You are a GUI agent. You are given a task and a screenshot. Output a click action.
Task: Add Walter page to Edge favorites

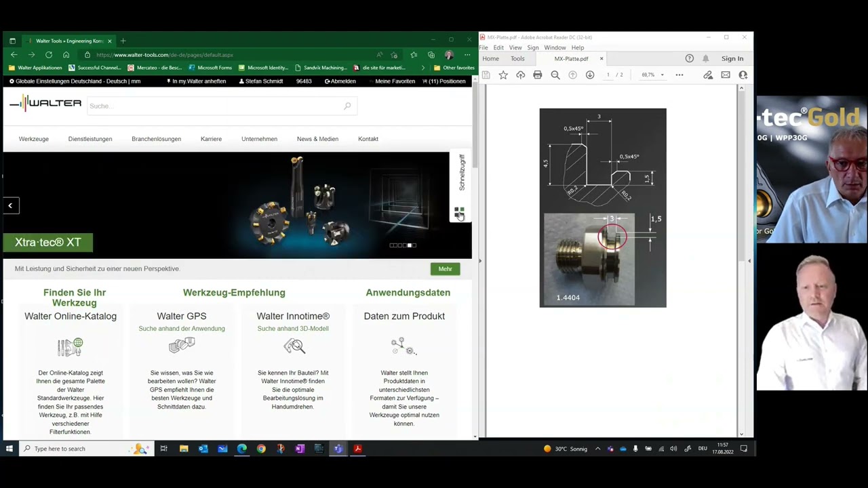click(x=395, y=55)
